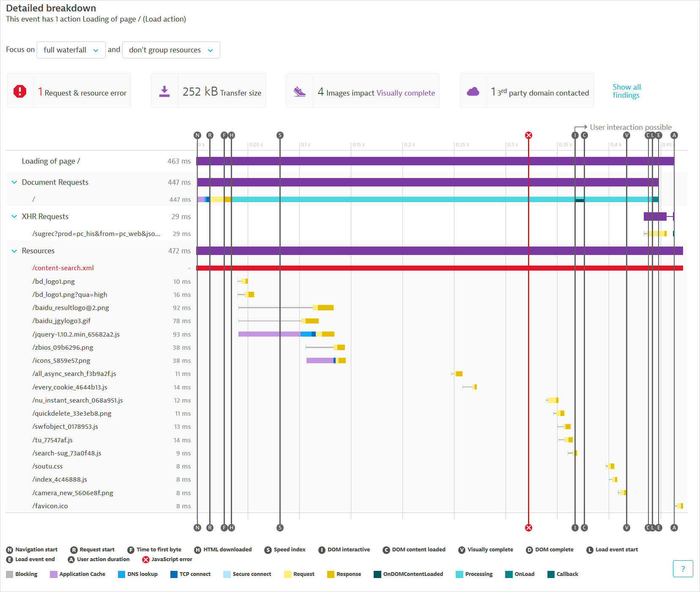Click the bottom Navigation start N marker

[197, 528]
